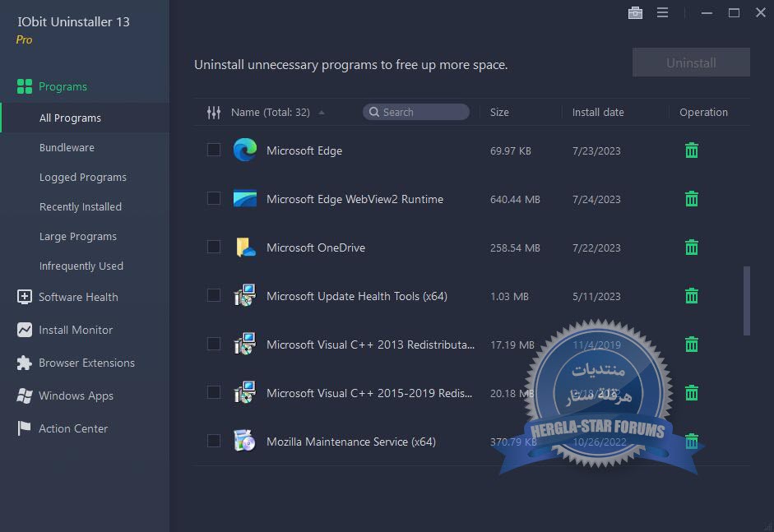Check the Microsoft OneDrive checkbox
Image resolution: width=774 pixels, height=532 pixels.
point(214,246)
